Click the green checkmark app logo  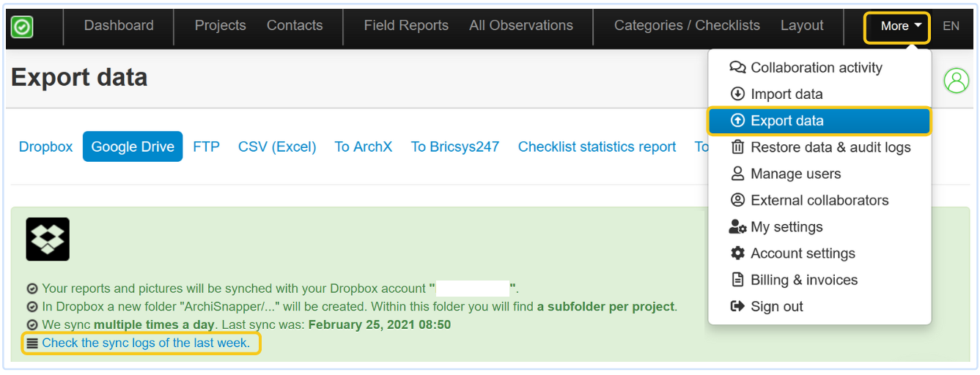tap(23, 27)
